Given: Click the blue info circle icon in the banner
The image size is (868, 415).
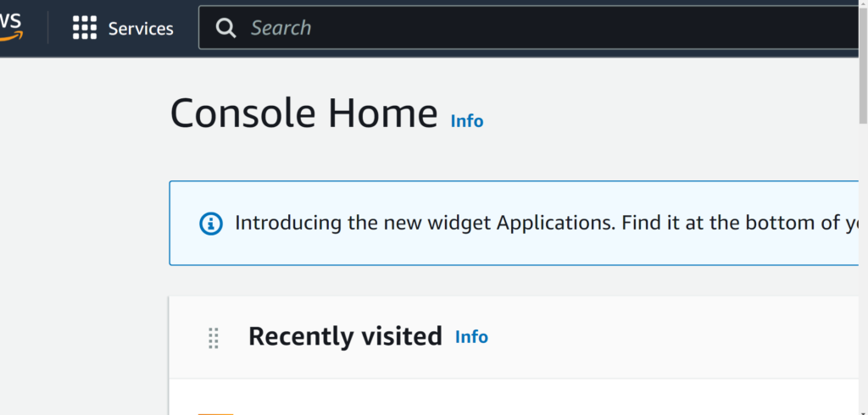Looking at the screenshot, I should tap(210, 224).
